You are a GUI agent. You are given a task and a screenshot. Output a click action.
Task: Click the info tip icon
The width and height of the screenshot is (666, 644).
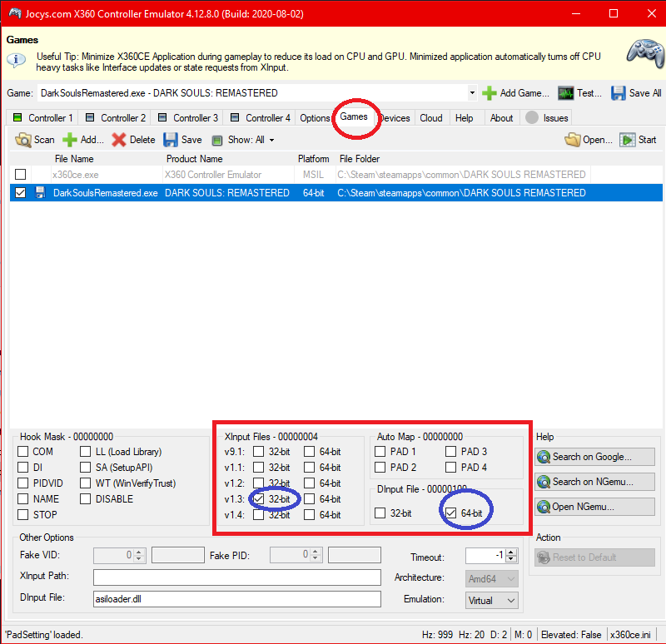point(16,60)
